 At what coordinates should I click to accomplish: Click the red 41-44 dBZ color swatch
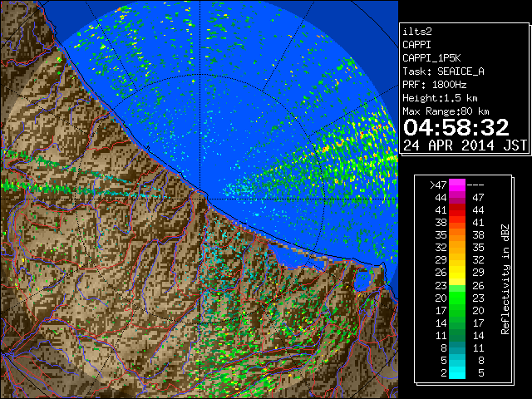click(x=457, y=210)
